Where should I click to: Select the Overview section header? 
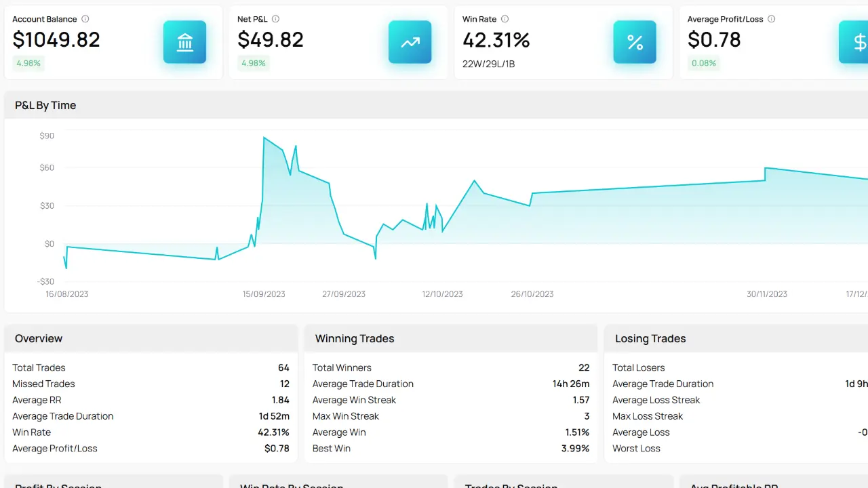tap(39, 338)
